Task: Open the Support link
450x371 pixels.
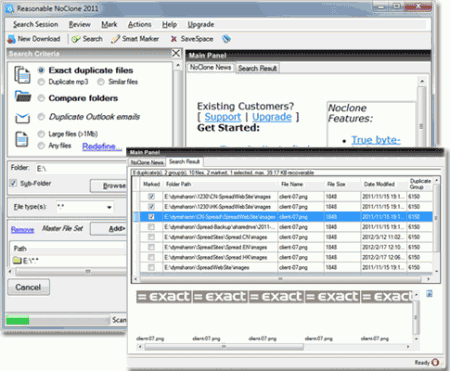Action: tap(222, 117)
